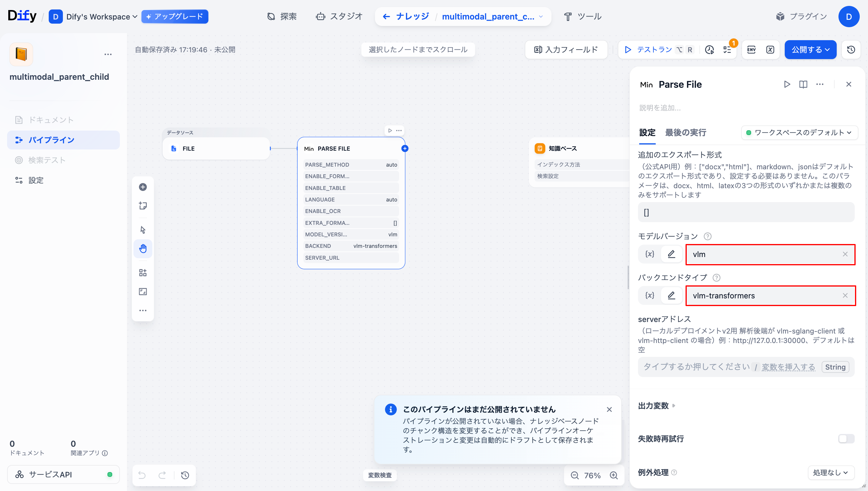Screen dimensions: 868x491
Task: Toggle the 失敗時再試行 retry switch
Action: coord(846,438)
